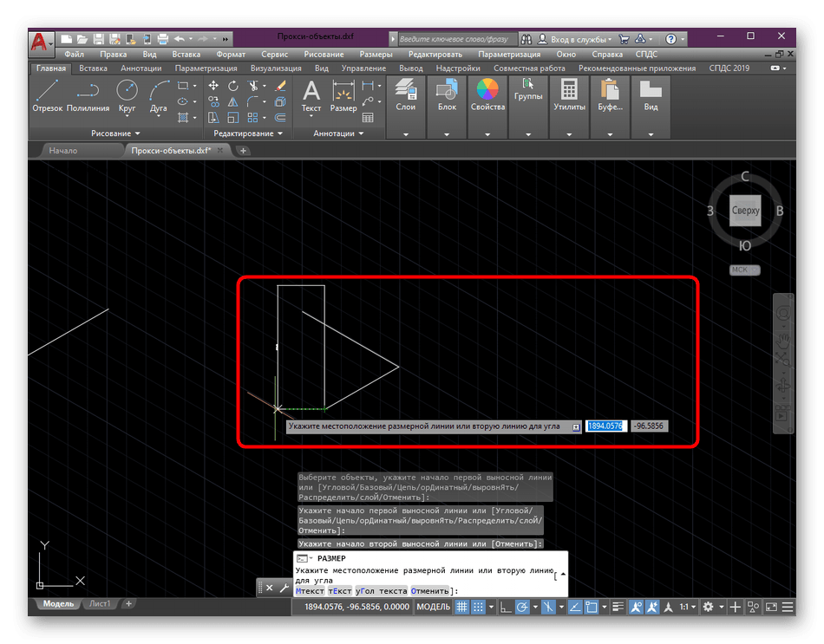Click the Текст (Text) tool

(311, 95)
